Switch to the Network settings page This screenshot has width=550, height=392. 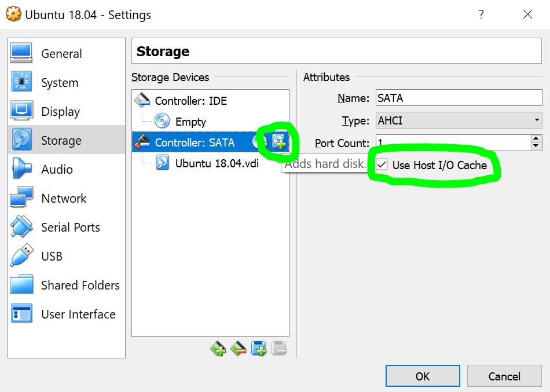[64, 199]
